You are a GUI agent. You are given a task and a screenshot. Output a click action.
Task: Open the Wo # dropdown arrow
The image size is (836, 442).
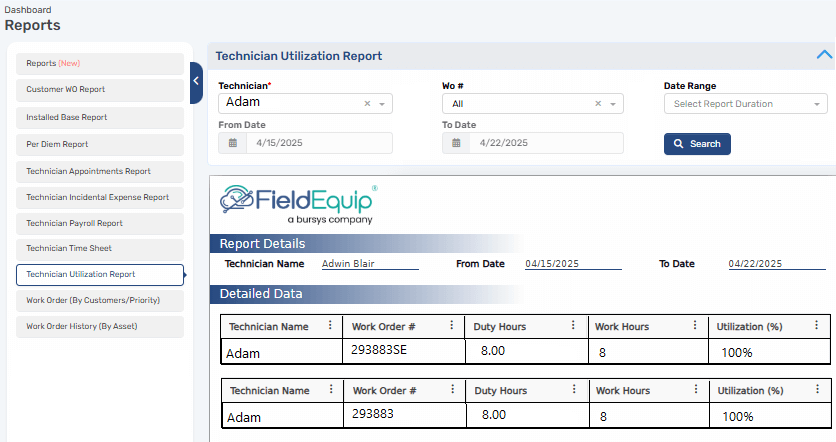613,104
